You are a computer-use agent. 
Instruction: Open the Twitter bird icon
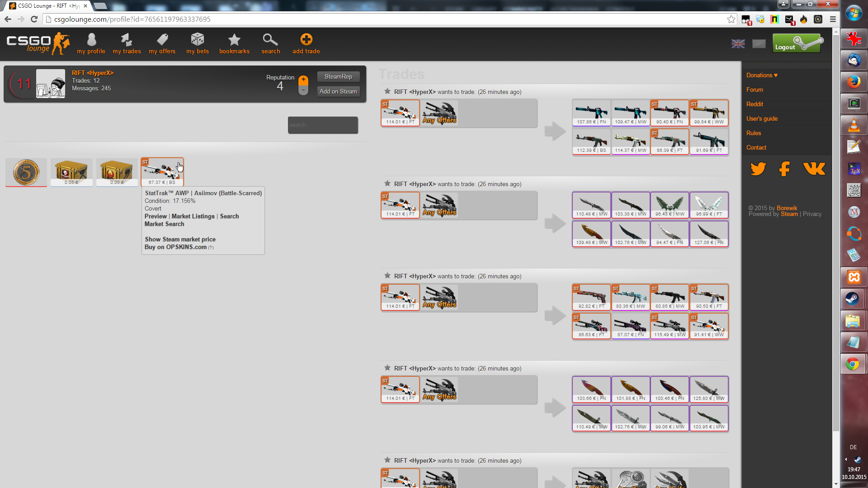click(x=758, y=169)
